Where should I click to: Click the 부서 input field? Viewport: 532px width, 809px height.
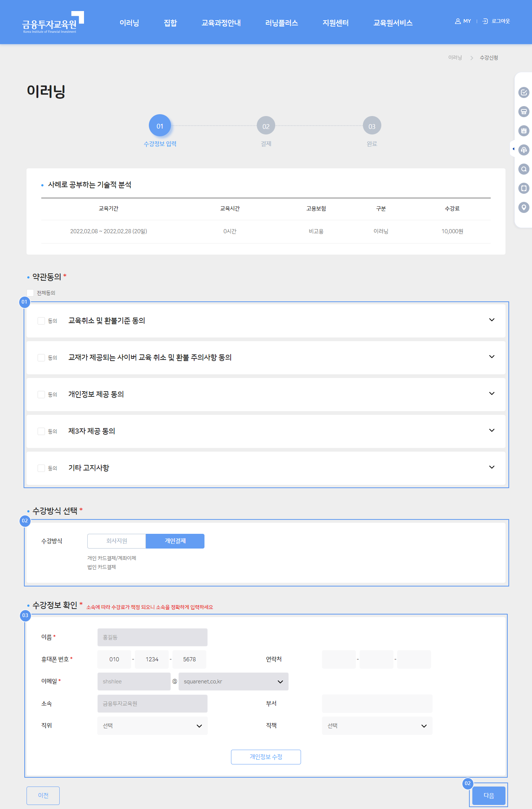tap(377, 704)
